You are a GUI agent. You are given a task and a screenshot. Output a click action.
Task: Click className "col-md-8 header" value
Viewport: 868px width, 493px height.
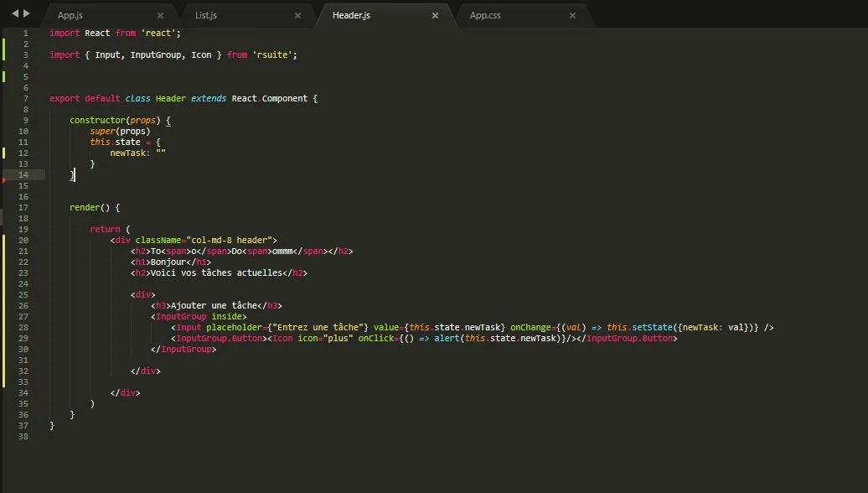pos(230,241)
